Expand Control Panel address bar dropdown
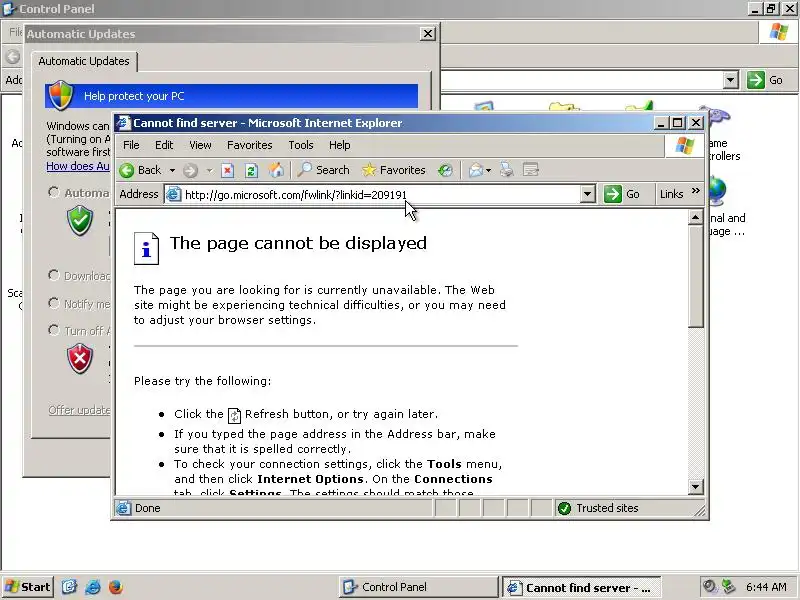 [731, 80]
